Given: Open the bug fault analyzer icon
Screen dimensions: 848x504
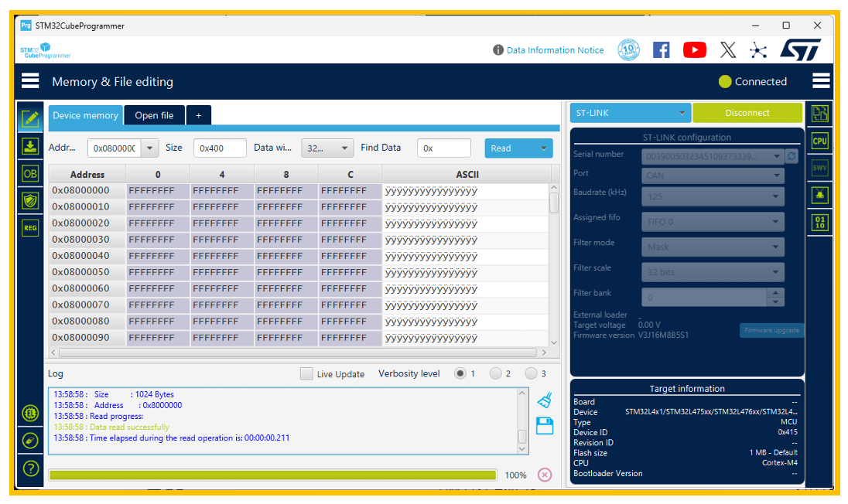Looking at the screenshot, I should pyautogui.click(x=820, y=195).
